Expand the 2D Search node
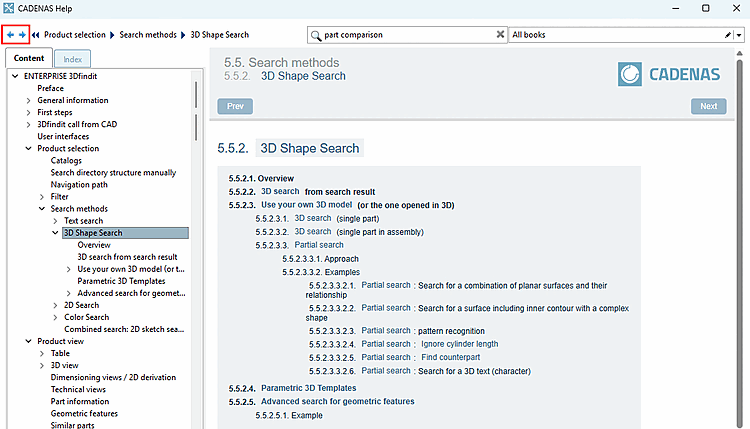 tap(55, 305)
